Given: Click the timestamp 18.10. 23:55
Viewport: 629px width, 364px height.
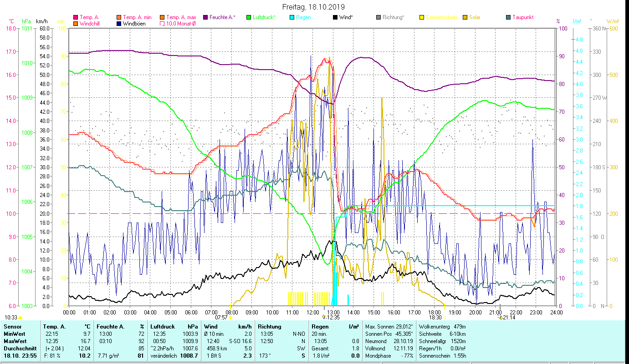Looking at the screenshot, I should click(19, 356).
